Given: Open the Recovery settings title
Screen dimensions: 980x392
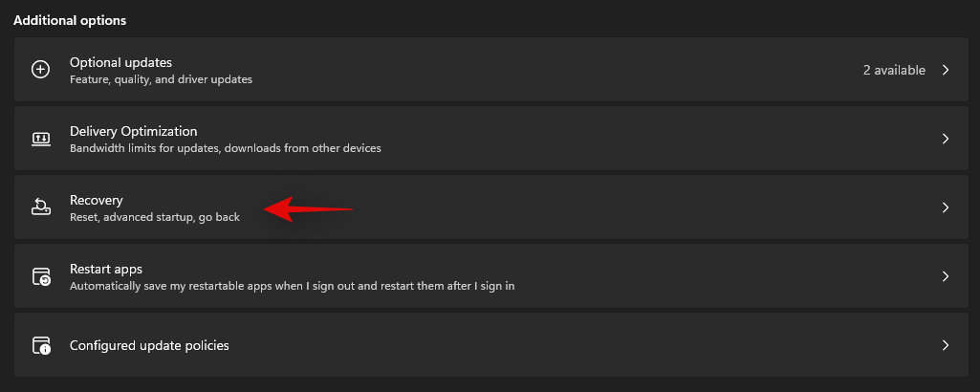Looking at the screenshot, I should click(97, 200).
